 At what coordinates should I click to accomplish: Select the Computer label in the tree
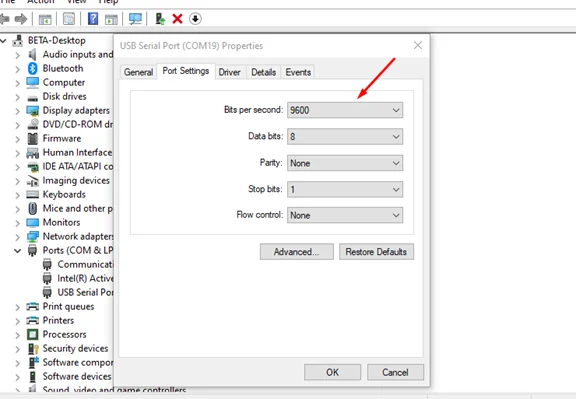point(64,83)
